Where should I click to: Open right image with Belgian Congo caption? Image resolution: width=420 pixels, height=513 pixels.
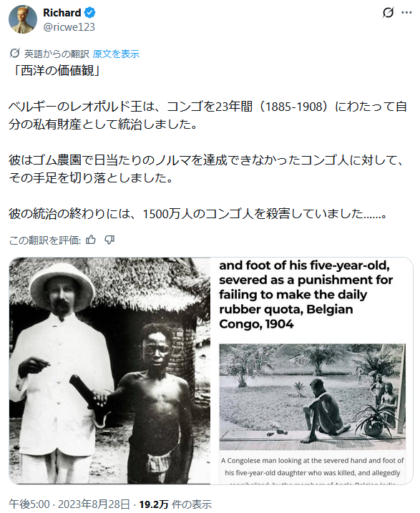tap(312, 371)
